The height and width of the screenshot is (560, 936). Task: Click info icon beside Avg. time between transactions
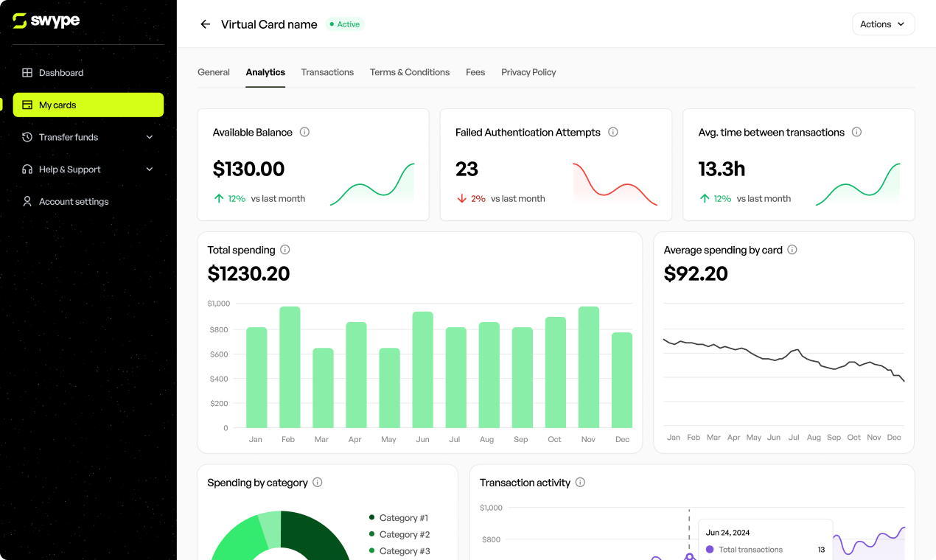pyautogui.click(x=856, y=133)
